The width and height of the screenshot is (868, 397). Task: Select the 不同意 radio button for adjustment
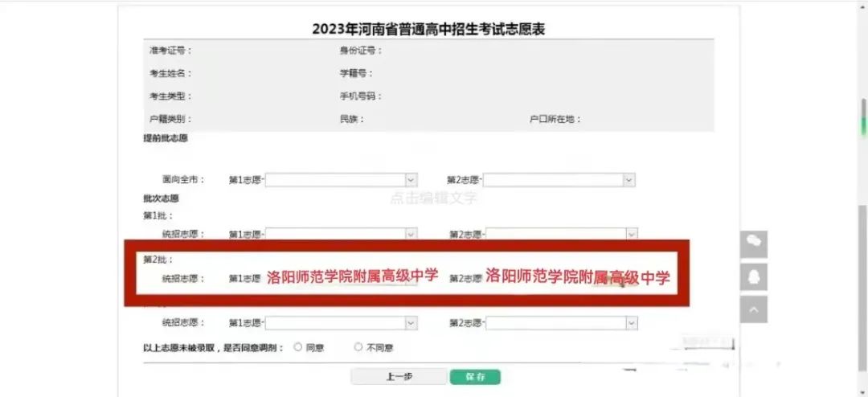click(x=358, y=347)
